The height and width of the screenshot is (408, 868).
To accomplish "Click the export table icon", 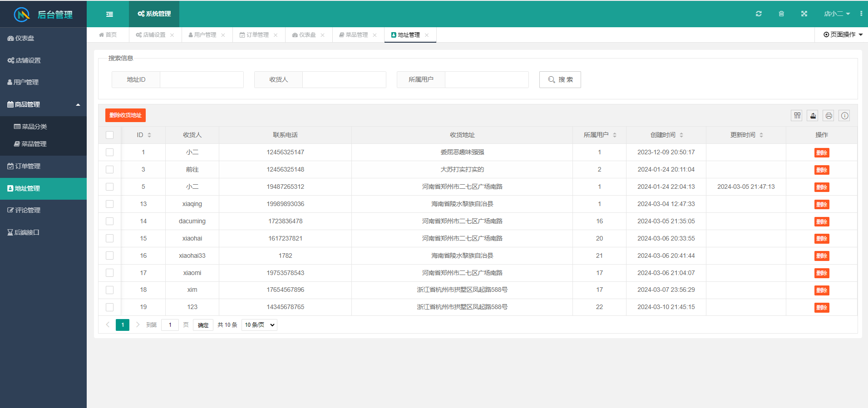I will pos(813,116).
